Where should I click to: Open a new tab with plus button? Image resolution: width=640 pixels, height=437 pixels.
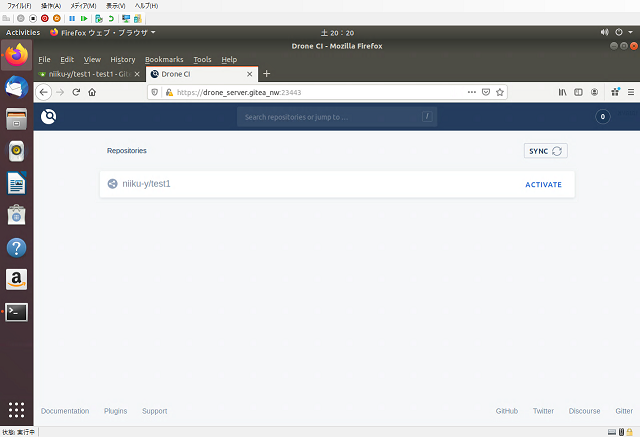point(267,74)
